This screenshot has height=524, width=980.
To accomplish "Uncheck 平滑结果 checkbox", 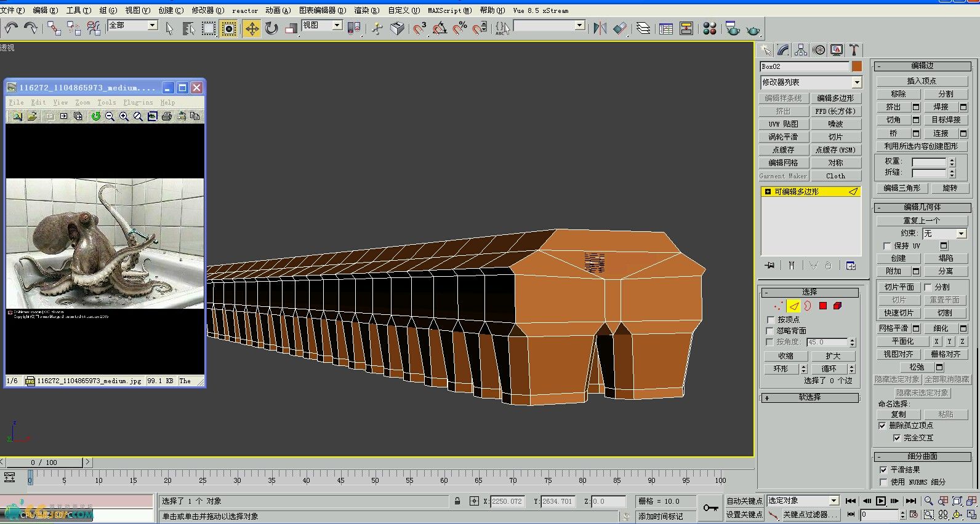I will [x=883, y=470].
